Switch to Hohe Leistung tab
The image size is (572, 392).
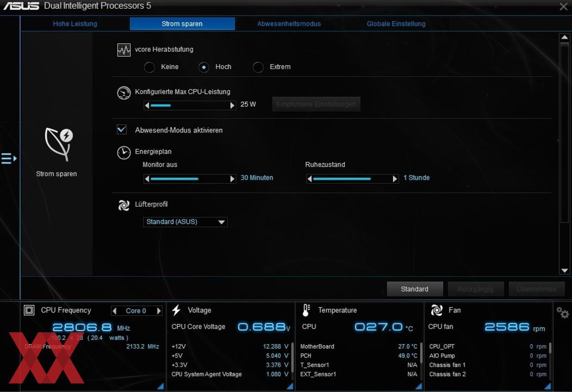click(x=75, y=24)
